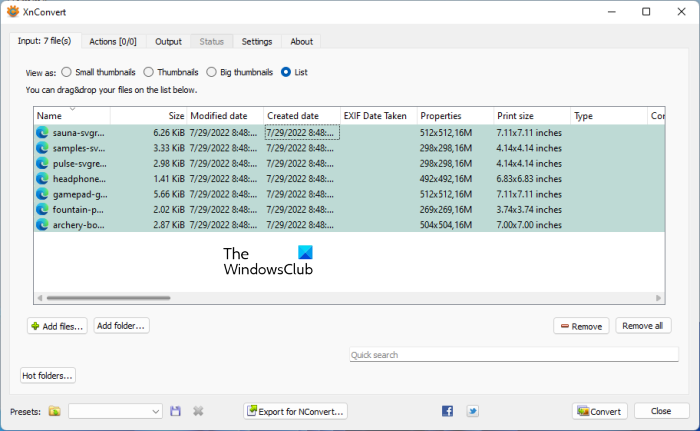The width and height of the screenshot is (700, 431).
Task: Click the Edge icon beside fountain-p file
Action: (42, 209)
